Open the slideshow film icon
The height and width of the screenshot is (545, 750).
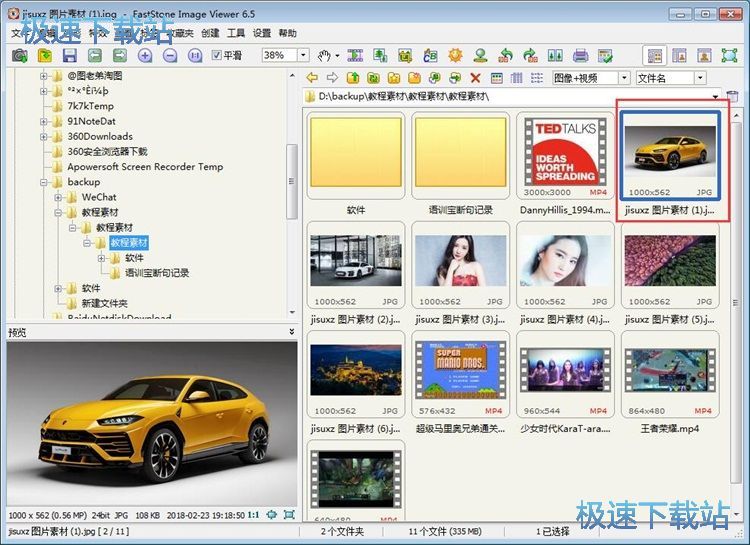coord(357,56)
